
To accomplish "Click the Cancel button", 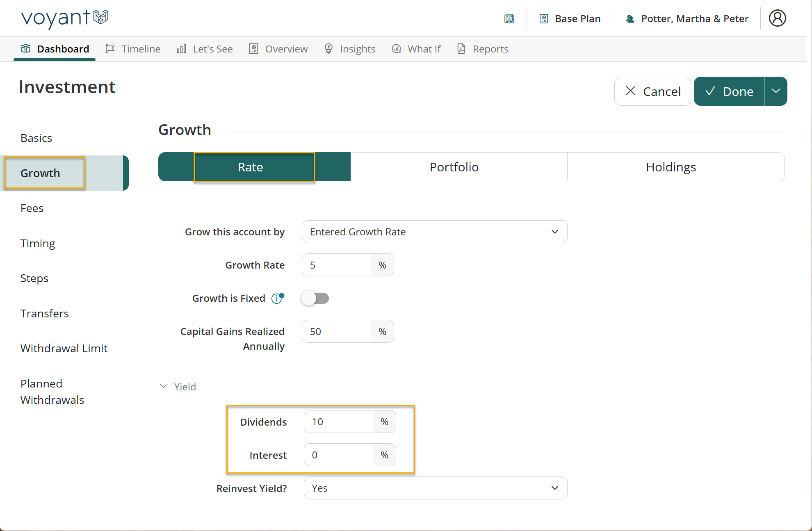I will pos(652,91).
